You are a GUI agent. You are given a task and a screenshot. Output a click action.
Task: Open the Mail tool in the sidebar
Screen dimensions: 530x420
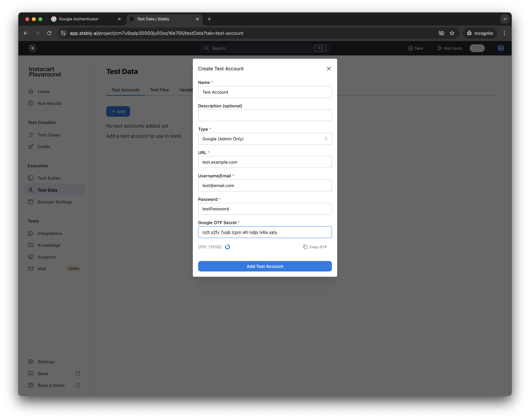point(42,269)
